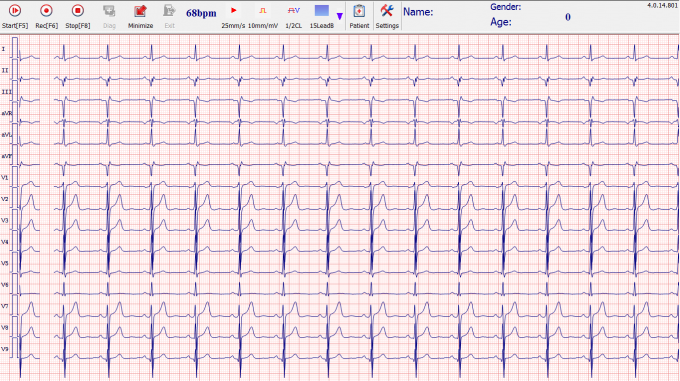
Task: Select the 15LeadB layout icon
Action: click(322, 16)
